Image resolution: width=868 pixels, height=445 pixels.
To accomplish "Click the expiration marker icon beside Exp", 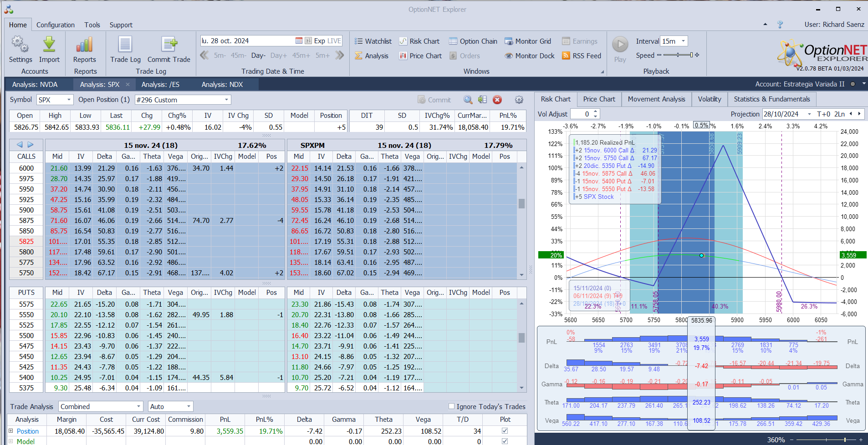I will click(x=308, y=40).
